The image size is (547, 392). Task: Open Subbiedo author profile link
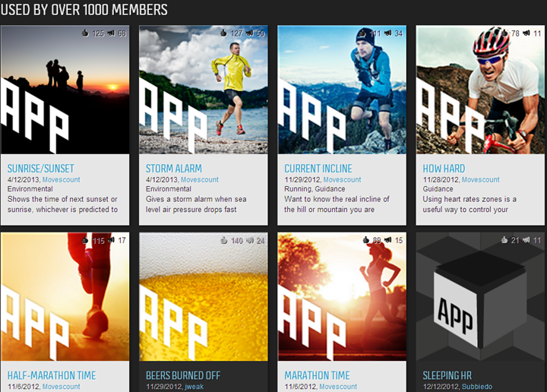coord(477,387)
